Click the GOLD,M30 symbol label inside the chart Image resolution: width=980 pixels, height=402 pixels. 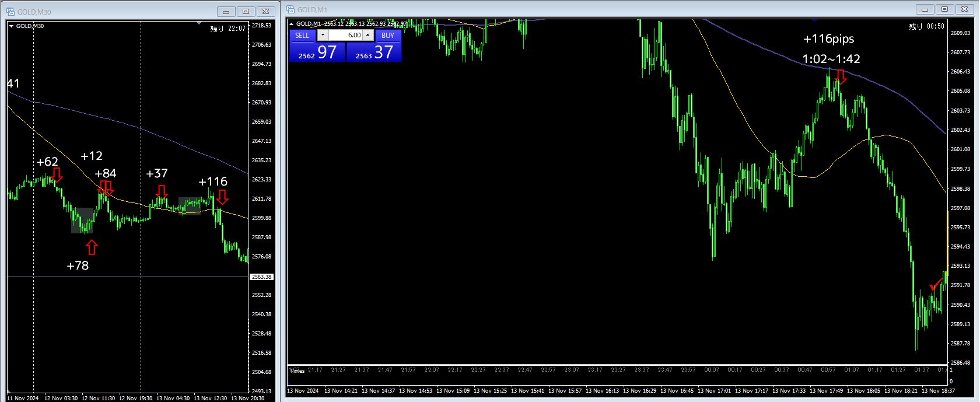[30, 26]
